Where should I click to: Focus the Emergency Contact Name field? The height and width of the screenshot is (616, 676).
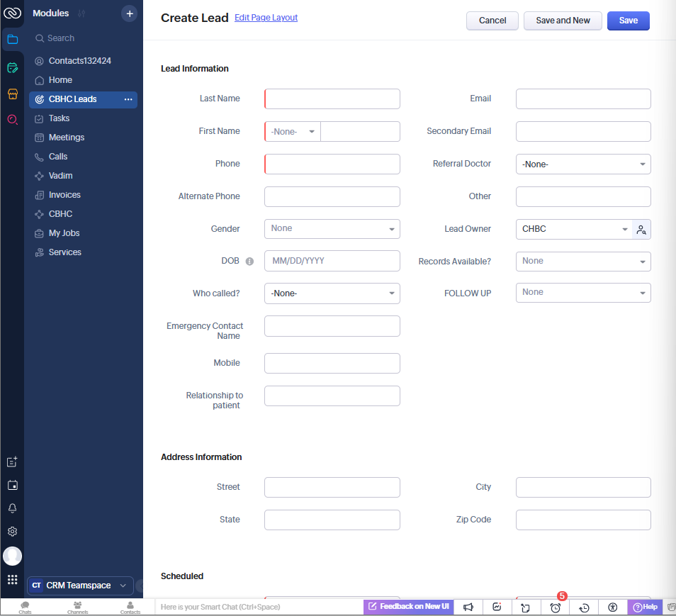point(332,327)
